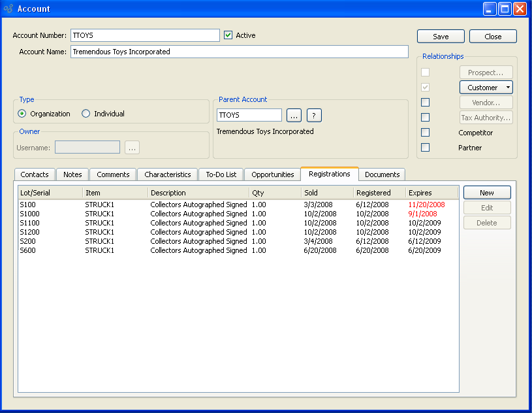Check the Partner relationship checkbox
Image resolution: width=532 pixels, height=413 pixels.
(x=426, y=148)
